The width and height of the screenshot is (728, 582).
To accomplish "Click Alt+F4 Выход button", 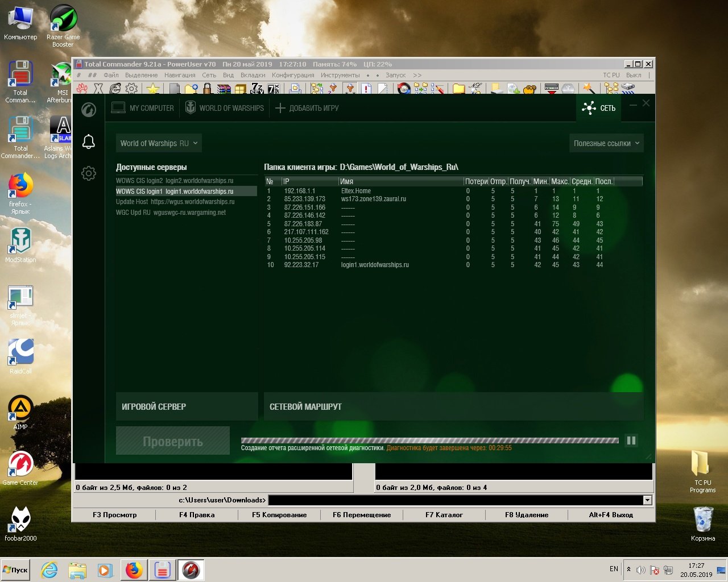I will click(611, 515).
